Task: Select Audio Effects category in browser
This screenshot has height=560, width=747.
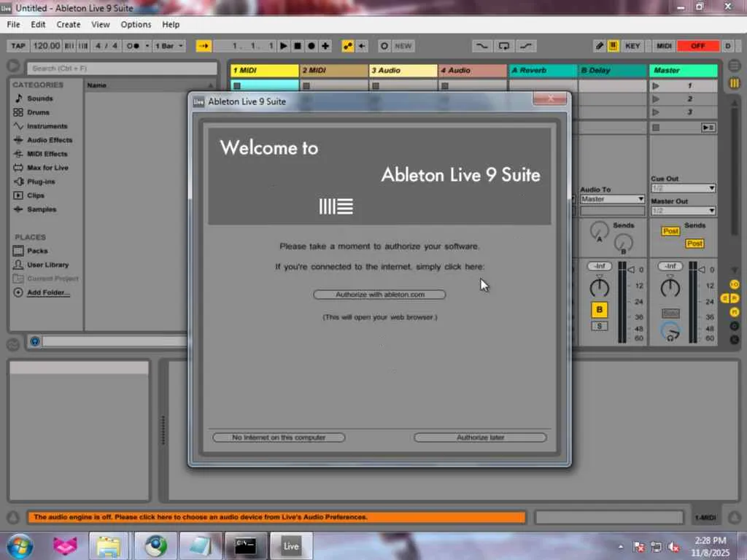Action: tap(50, 140)
